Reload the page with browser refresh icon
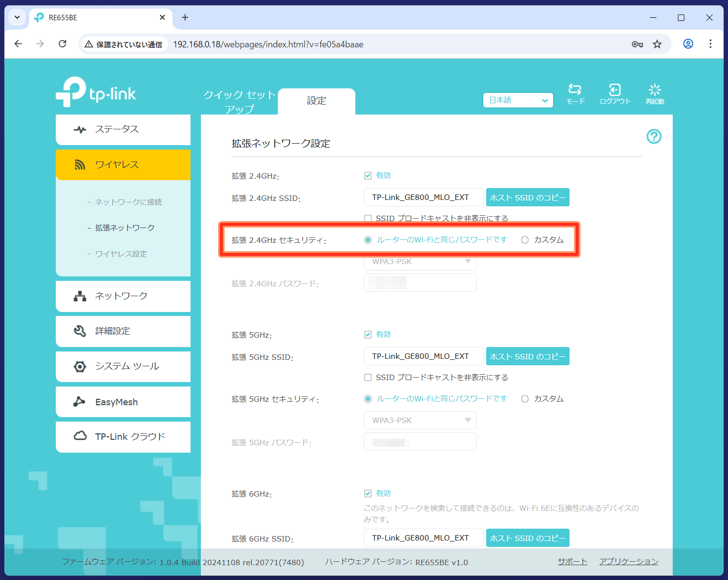The width and height of the screenshot is (728, 580). [x=63, y=44]
